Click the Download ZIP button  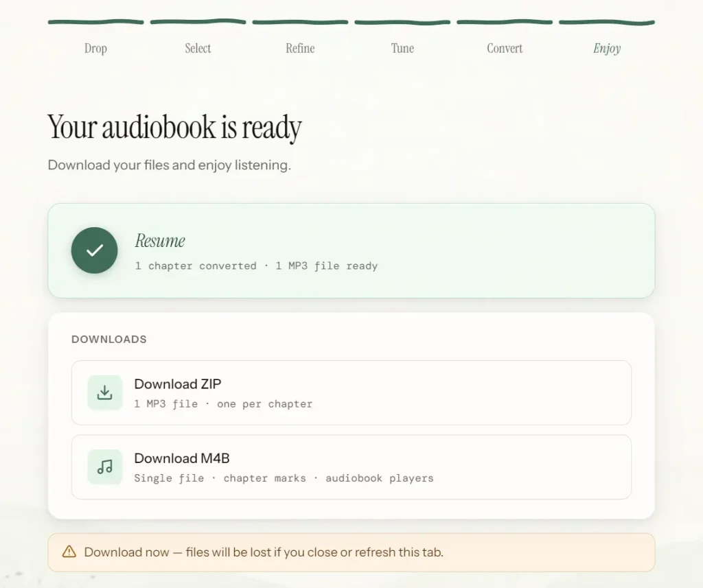tap(351, 392)
